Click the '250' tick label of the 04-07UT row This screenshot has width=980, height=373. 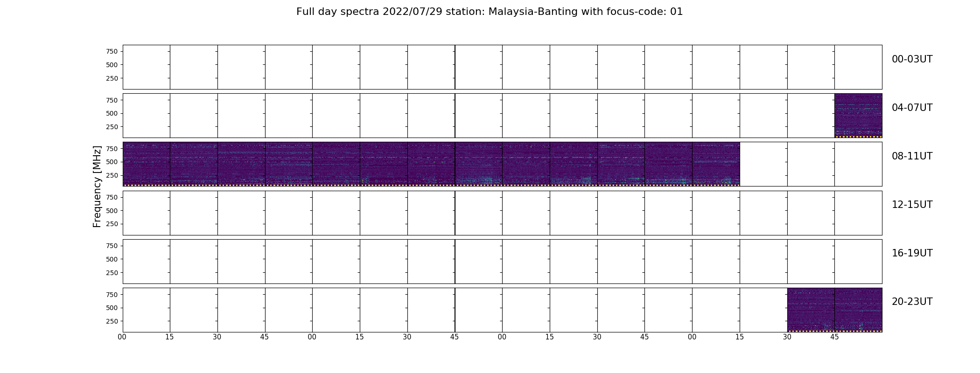tap(112, 127)
